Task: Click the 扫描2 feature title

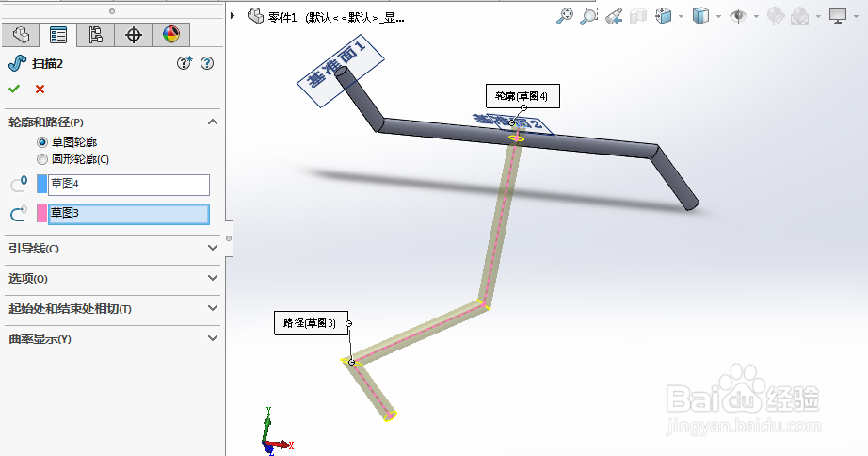Action: point(47,64)
